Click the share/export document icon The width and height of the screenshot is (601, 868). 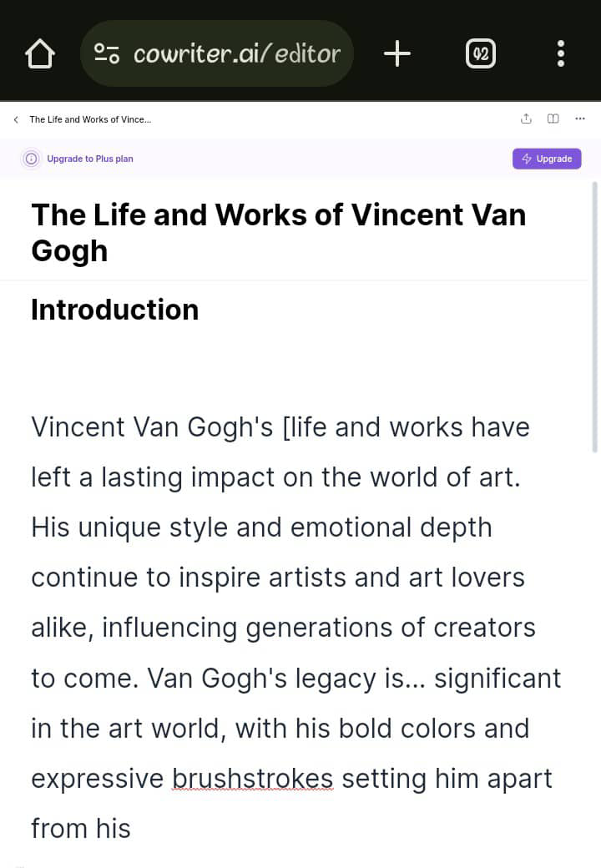[x=526, y=119]
